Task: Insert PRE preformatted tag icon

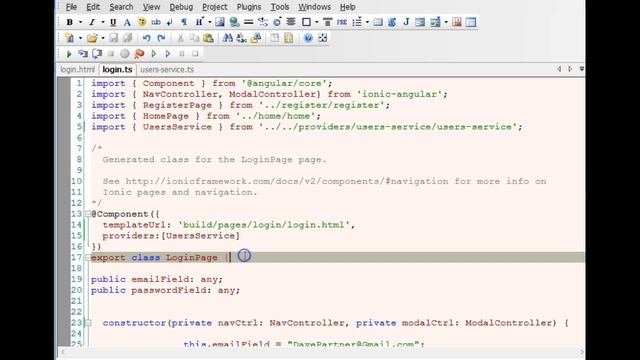Action: [x=342, y=22]
